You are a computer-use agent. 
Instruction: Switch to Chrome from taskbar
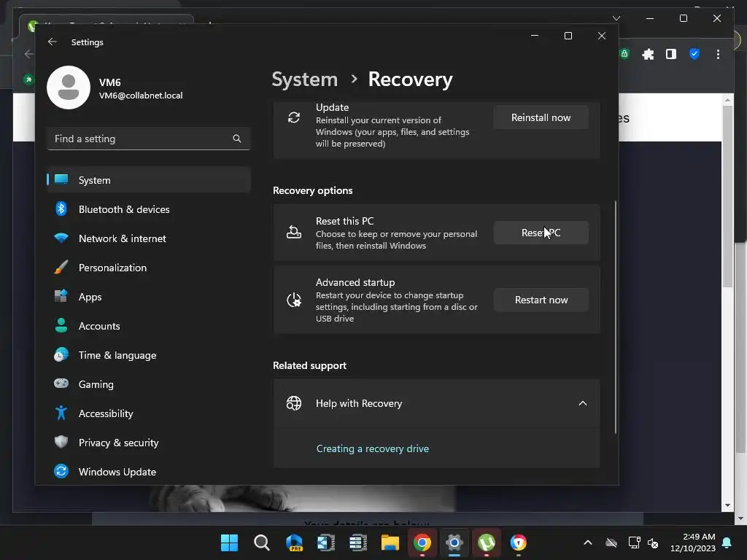pyautogui.click(x=422, y=542)
